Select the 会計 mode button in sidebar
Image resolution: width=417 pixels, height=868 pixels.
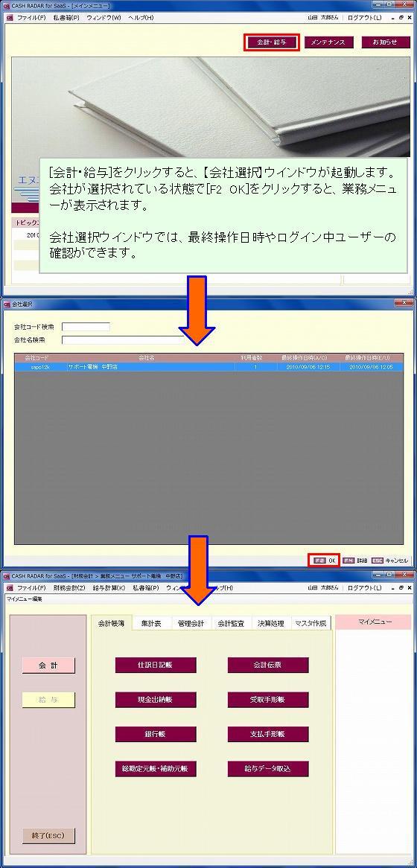(48, 666)
